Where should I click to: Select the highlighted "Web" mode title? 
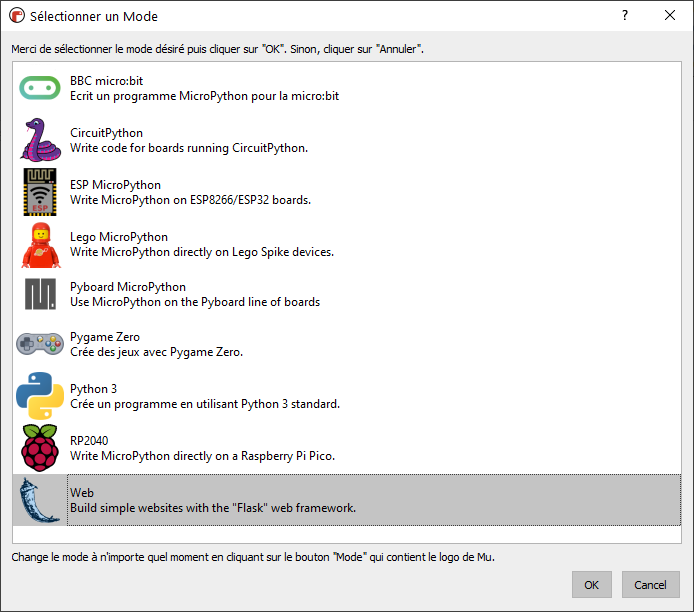point(81,493)
